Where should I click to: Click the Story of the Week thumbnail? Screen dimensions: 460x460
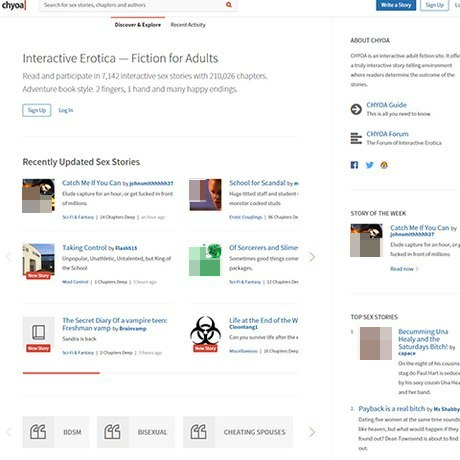(x=366, y=240)
